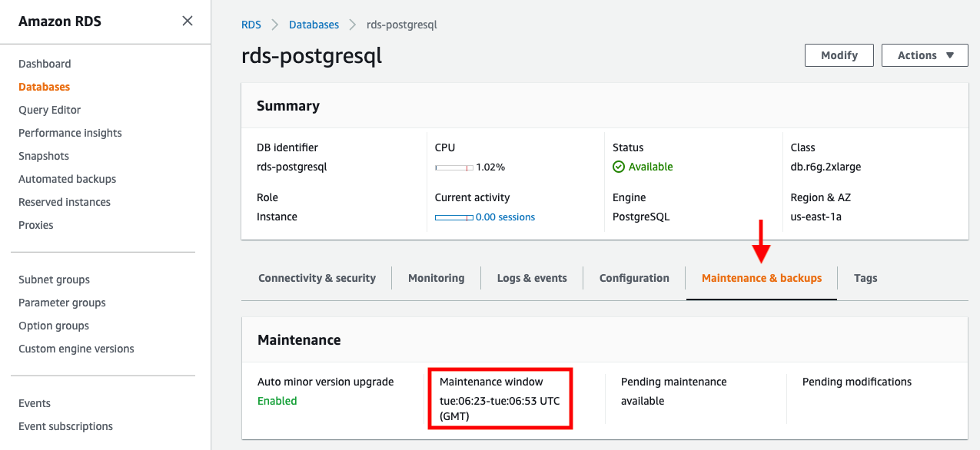
Task: Open the Monitoring tab
Action: click(436, 277)
